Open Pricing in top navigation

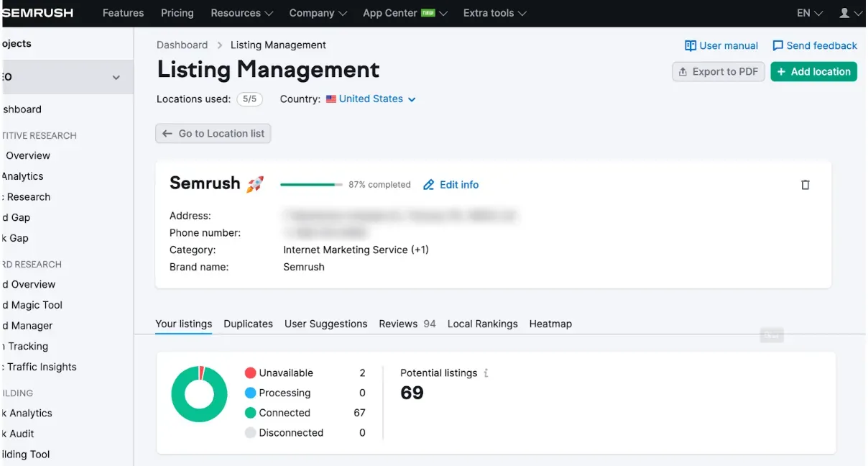[x=177, y=13]
